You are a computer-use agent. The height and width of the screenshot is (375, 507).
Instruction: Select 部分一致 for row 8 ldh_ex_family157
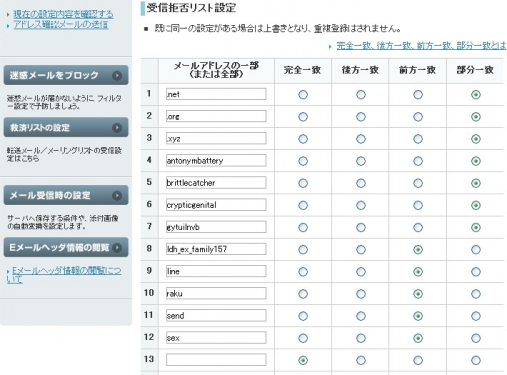(476, 250)
